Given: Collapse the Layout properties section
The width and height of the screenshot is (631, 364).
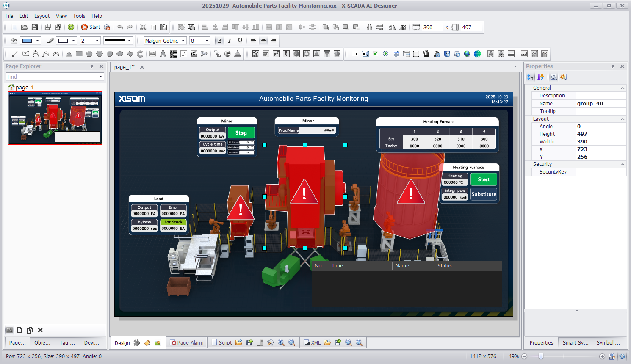Looking at the screenshot, I should coord(623,119).
